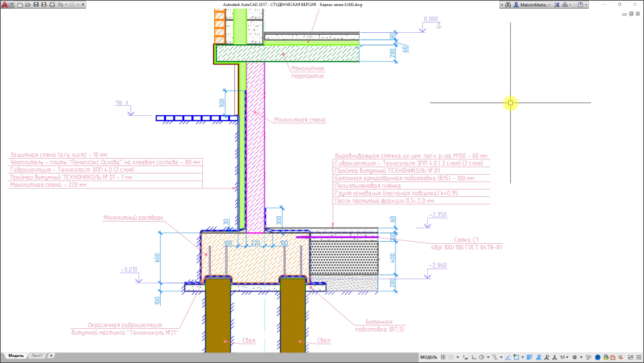644x363 pixels.
Task: Select the Бетонная подготовка (B7,5) label
Action: coord(380,325)
